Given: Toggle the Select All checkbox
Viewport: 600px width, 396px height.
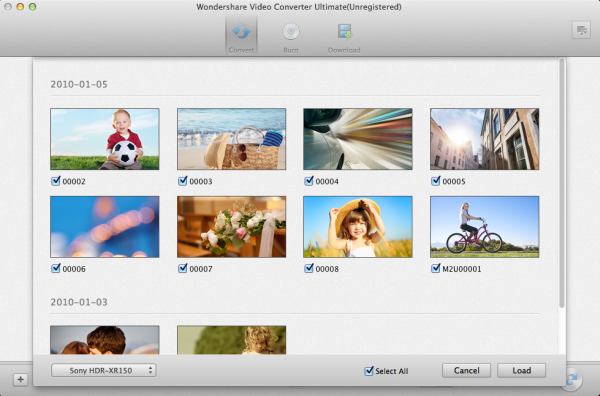Looking at the screenshot, I should pyautogui.click(x=369, y=370).
